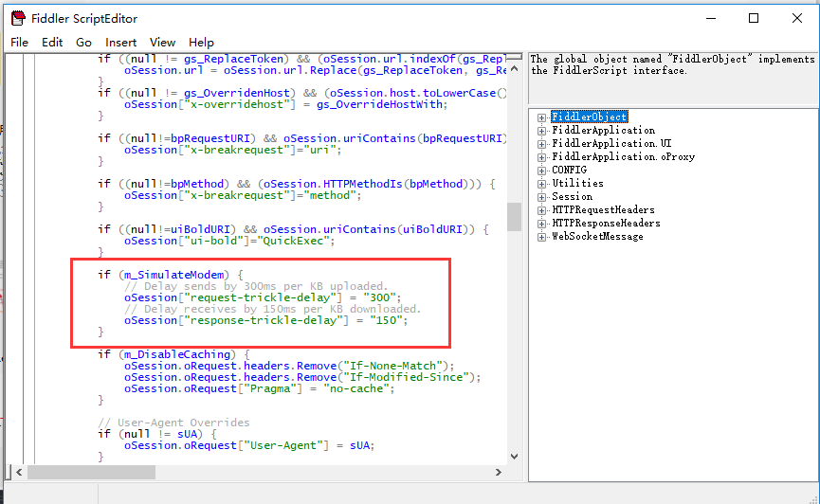The width and height of the screenshot is (820, 504).
Task: Minimize the Fiddler ScriptEditor window
Action: (711, 18)
